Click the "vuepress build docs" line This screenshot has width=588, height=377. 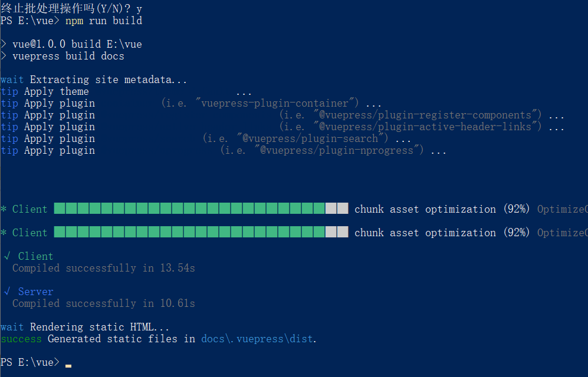(68, 56)
